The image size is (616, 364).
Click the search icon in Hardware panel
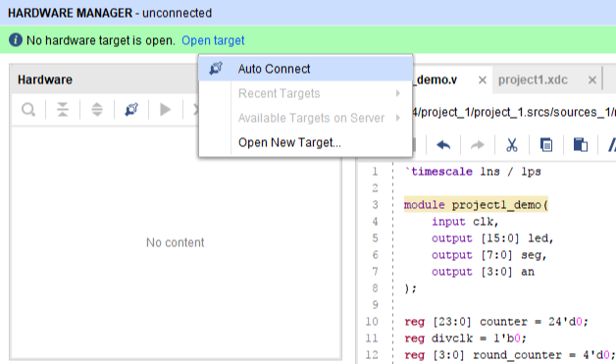[x=28, y=109]
